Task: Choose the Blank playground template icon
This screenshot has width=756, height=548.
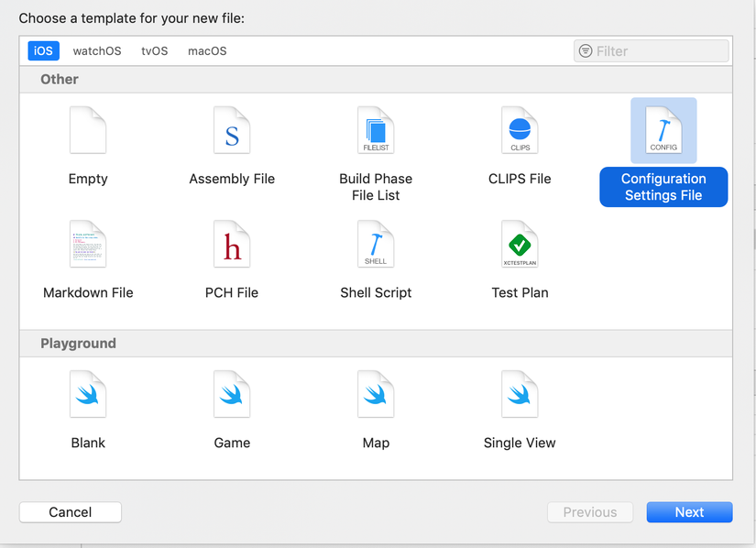Action: (x=88, y=394)
